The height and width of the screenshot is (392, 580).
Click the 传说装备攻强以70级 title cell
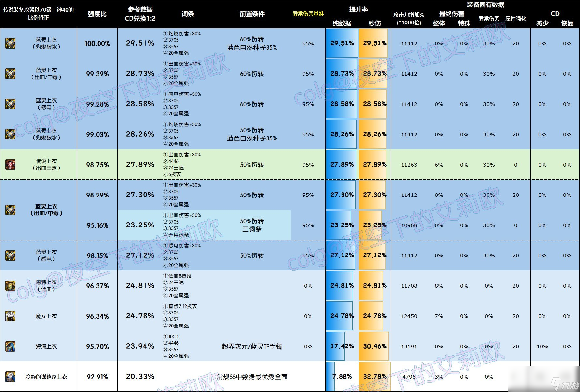pos(38,14)
